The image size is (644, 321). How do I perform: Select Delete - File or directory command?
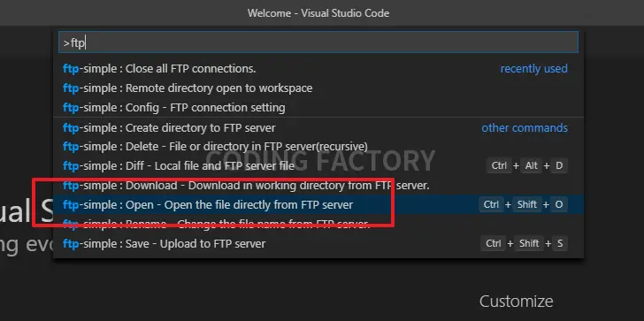[x=318, y=147]
